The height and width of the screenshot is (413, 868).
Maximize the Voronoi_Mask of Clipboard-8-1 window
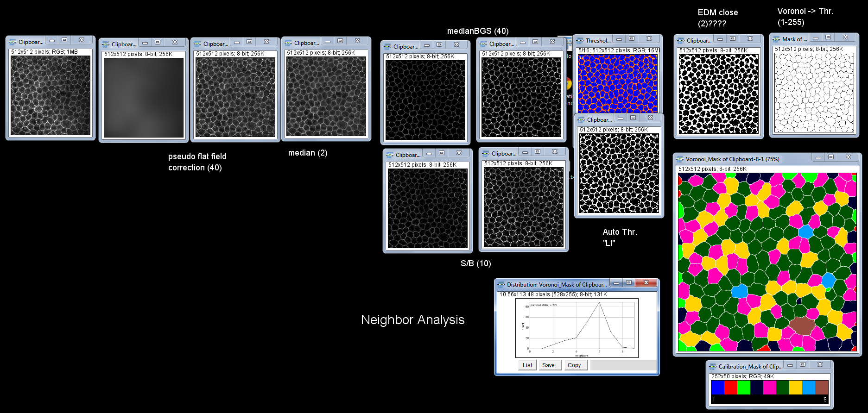(x=831, y=157)
